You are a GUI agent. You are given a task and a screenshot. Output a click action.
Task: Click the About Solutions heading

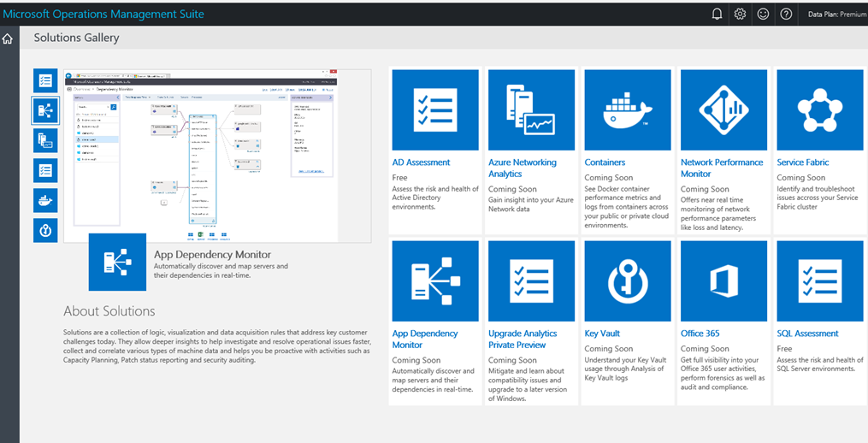coord(109,311)
